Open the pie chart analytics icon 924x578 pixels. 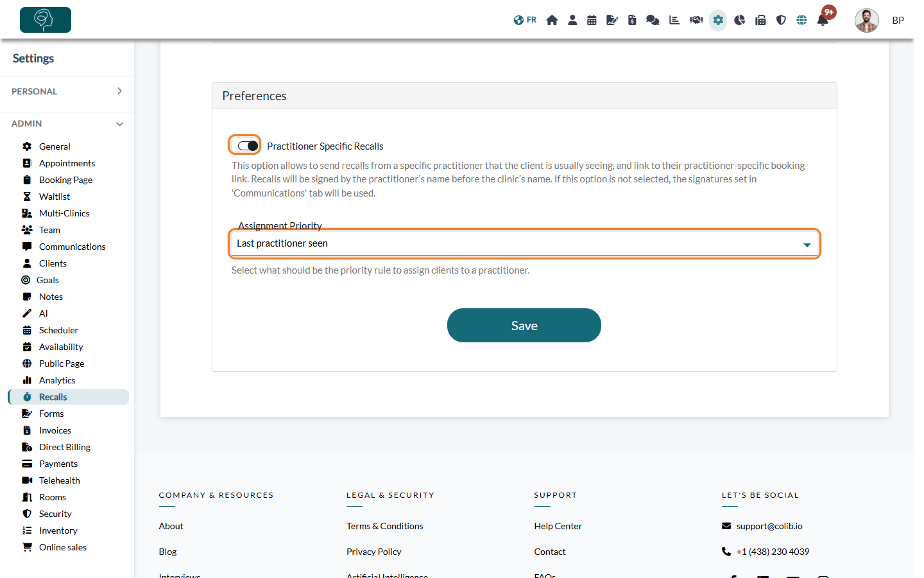pos(740,20)
